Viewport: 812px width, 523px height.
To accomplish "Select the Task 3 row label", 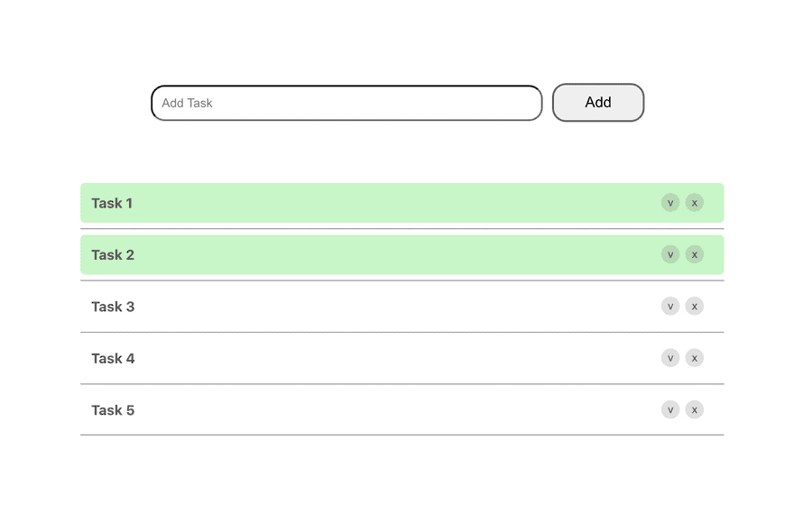I will pyautogui.click(x=113, y=307).
